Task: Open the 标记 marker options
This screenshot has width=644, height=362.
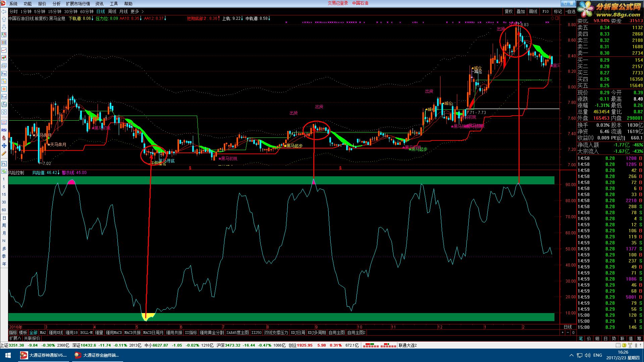Action: [558, 11]
